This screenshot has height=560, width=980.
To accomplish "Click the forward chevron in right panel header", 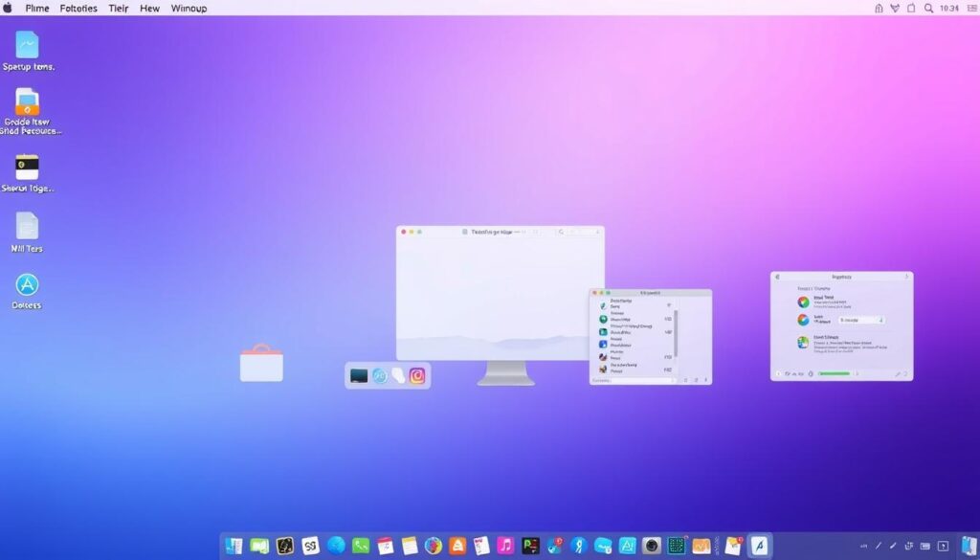I will pyautogui.click(x=905, y=277).
